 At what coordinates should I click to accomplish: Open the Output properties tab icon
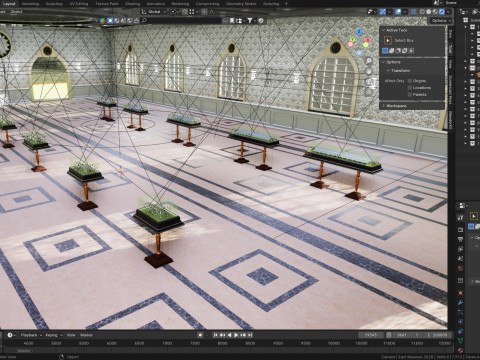[x=460, y=239]
